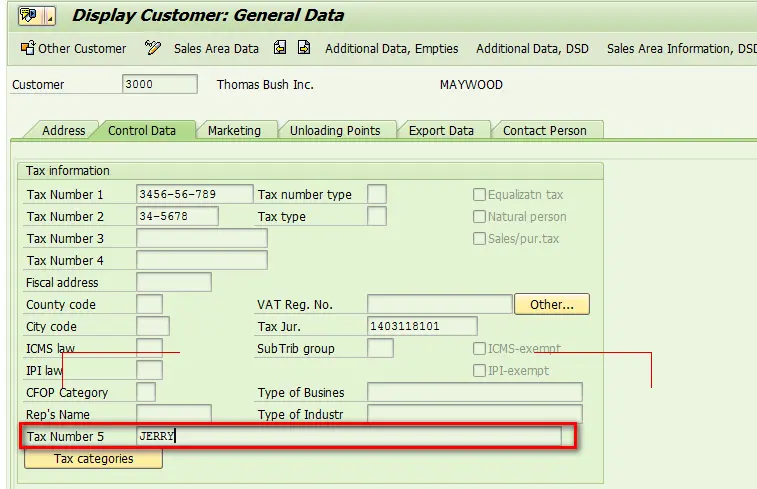This screenshot has width=757, height=489.
Task: Click the County code field
Action: tap(149, 304)
